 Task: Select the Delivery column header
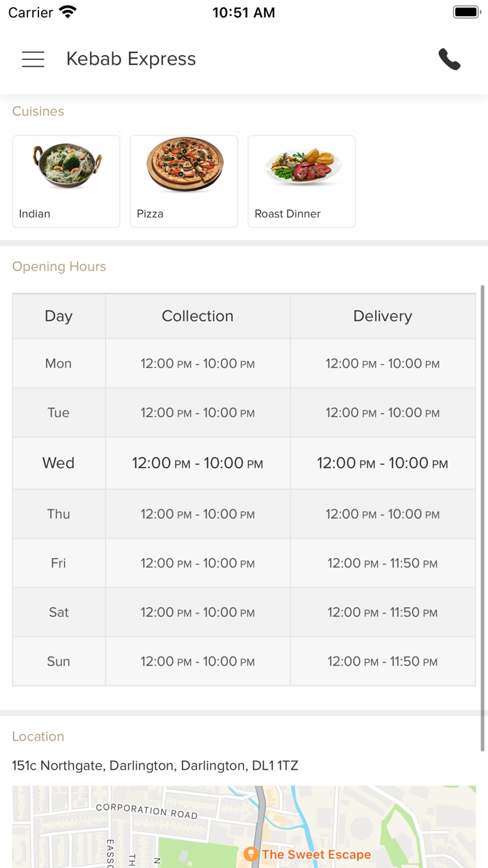click(x=383, y=316)
